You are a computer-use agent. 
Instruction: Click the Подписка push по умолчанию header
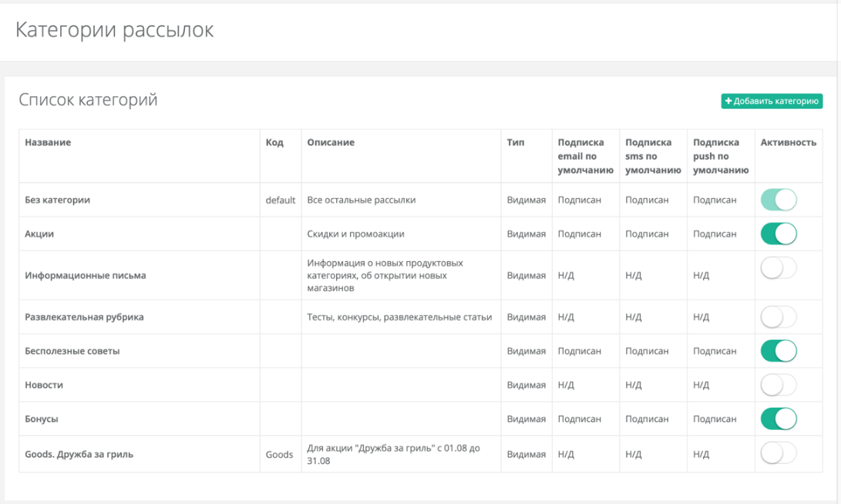point(721,156)
